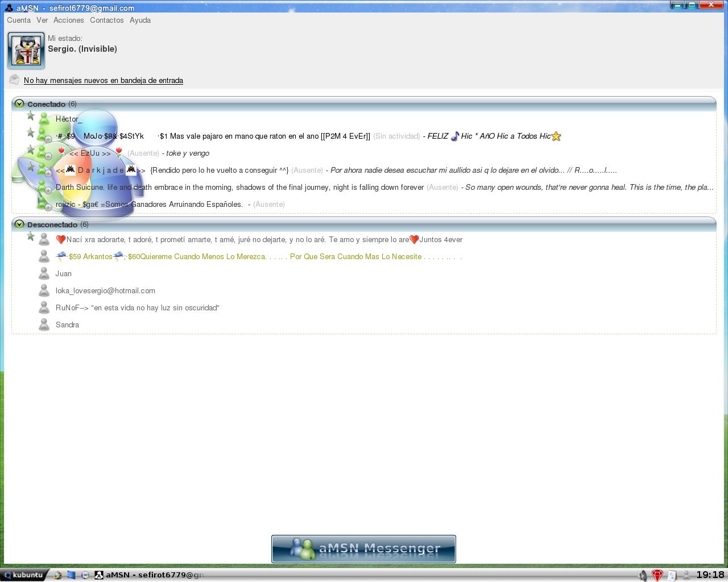
Task: Launch the web browser from taskbar
Action: [x=57, y=575]
